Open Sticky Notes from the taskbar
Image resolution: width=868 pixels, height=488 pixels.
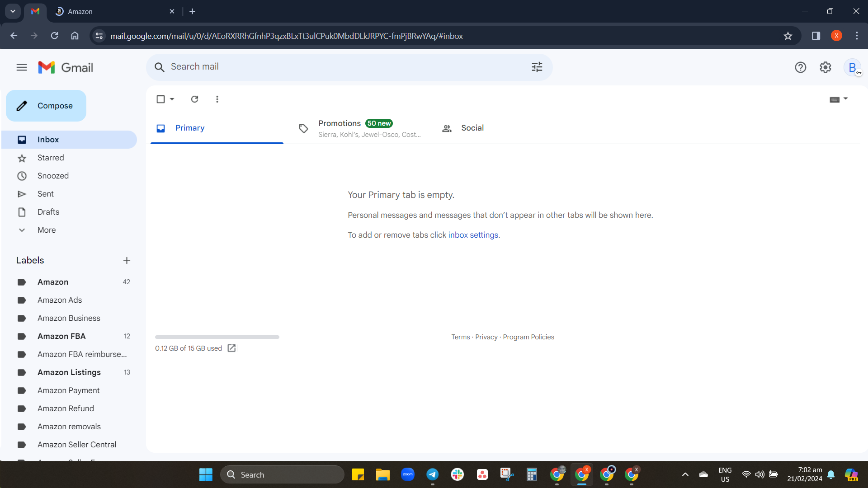pyautogui.click(x=358, y=474)
